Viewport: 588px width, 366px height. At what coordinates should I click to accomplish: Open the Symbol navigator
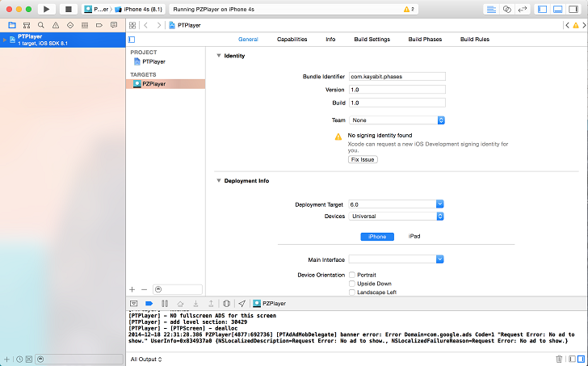pyautogui.click(x=27, y=25)
